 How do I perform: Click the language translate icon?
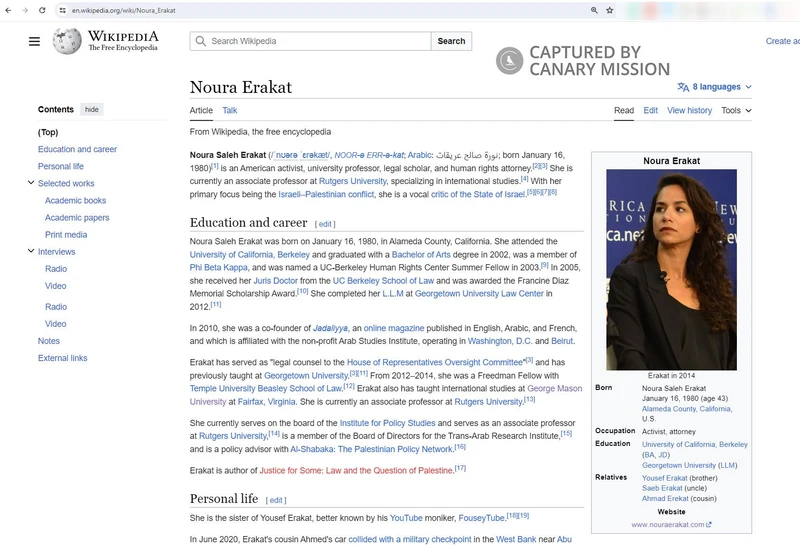(683, 87)
